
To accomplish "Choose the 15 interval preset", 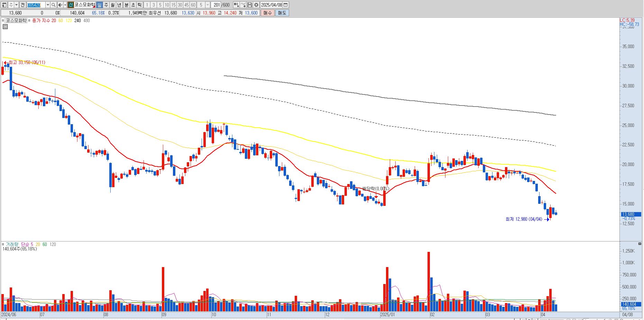I will (173, 5).
